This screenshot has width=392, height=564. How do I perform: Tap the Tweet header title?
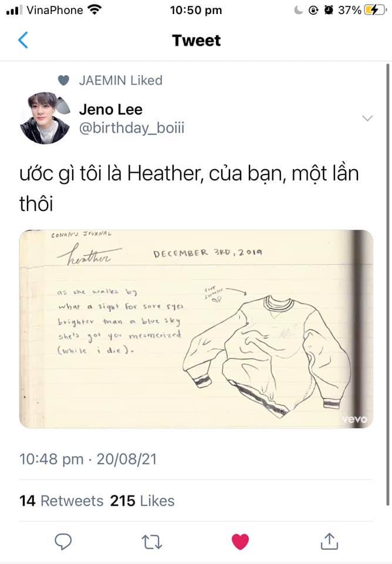pos(196,41)
